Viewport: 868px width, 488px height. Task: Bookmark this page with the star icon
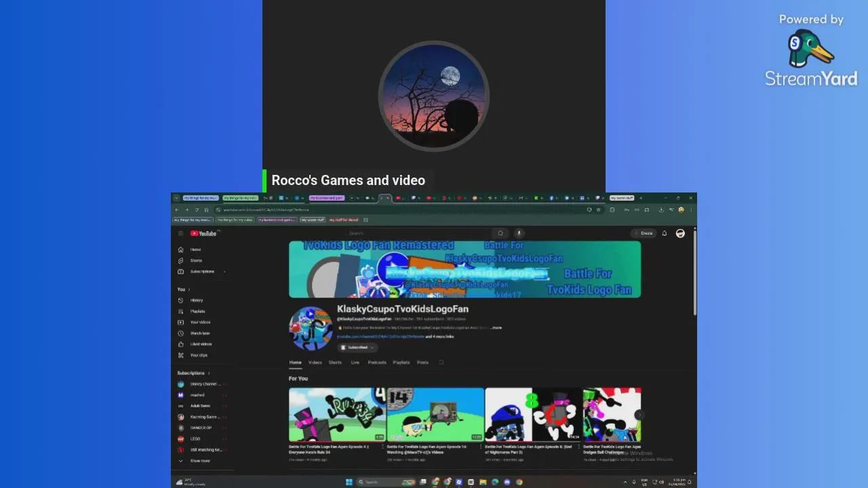click(x=598, y=209)
